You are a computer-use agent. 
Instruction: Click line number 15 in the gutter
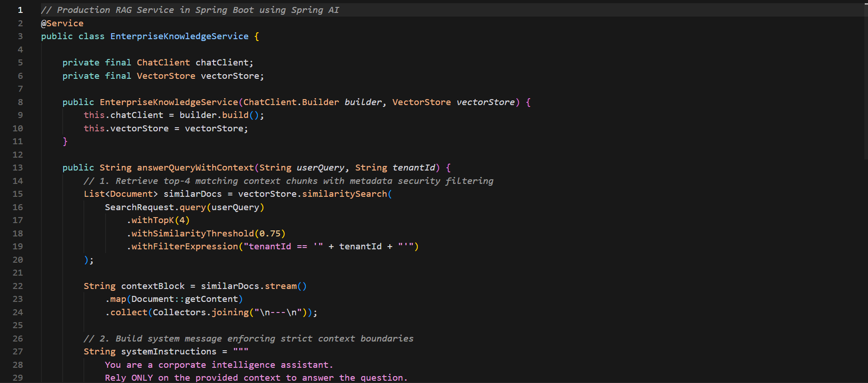pyautogui.click(x=18, y=194)
